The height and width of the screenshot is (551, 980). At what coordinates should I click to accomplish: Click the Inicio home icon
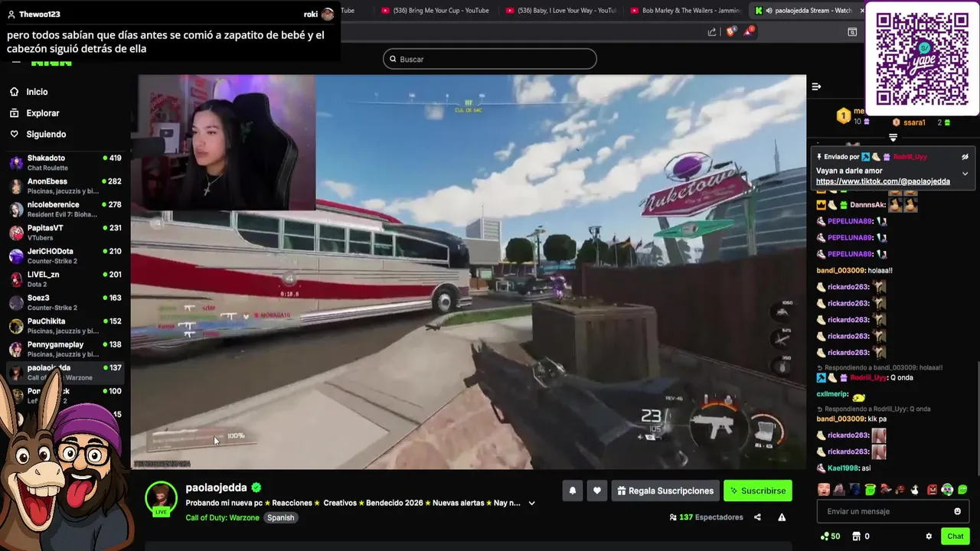click(14, 92)
